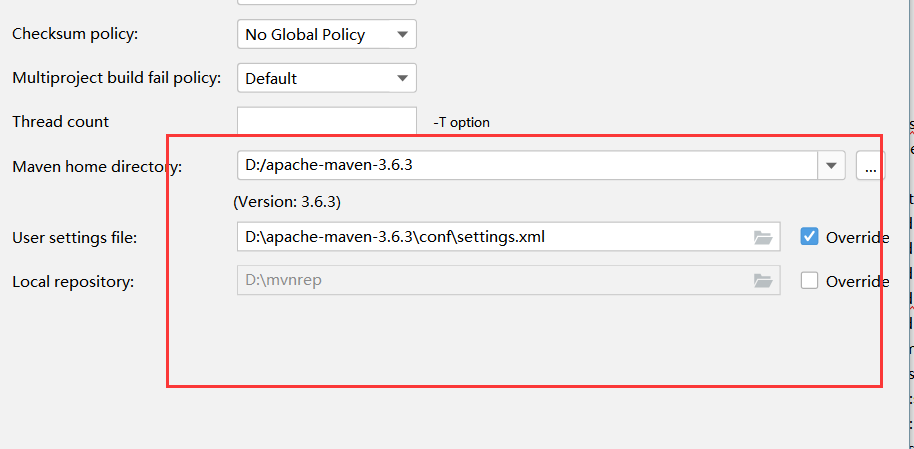This screenshot has height=449, width=914.
Task: Uncheck Override for User settings file
Action: coord(809,237)
